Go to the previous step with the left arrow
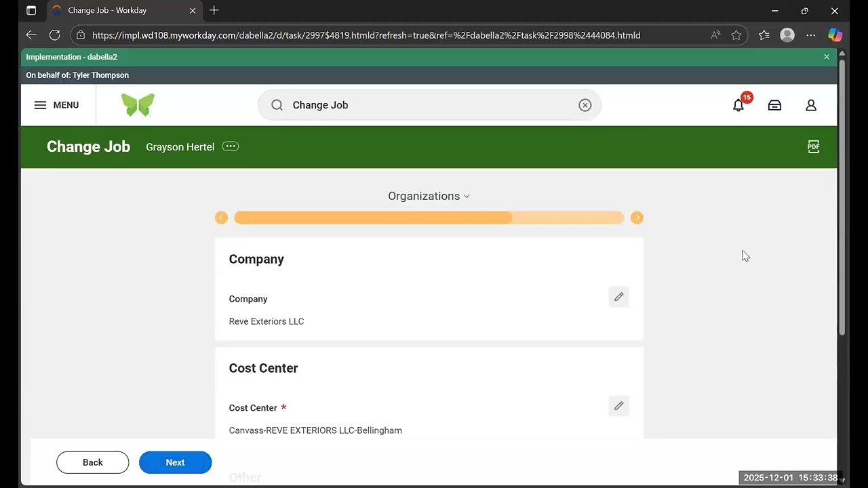Viewport: 868px width, 488px height. pos(221,218)
